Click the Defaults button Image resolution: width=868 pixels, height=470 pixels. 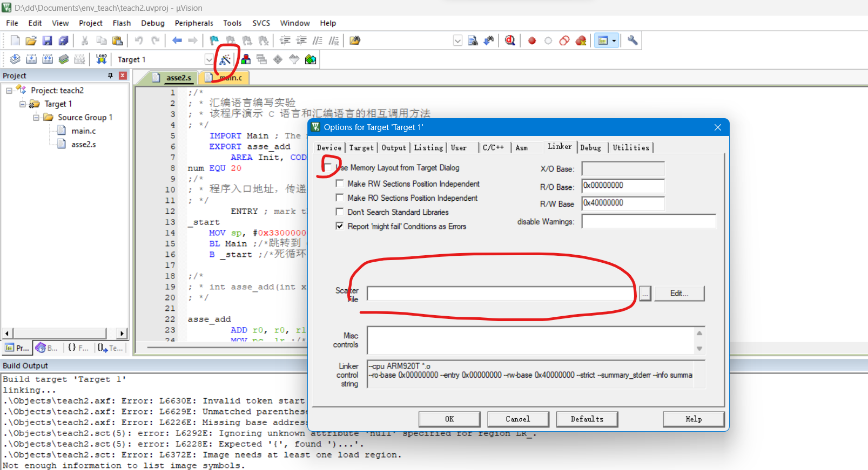pyautogui.click(x=587, y=419)
